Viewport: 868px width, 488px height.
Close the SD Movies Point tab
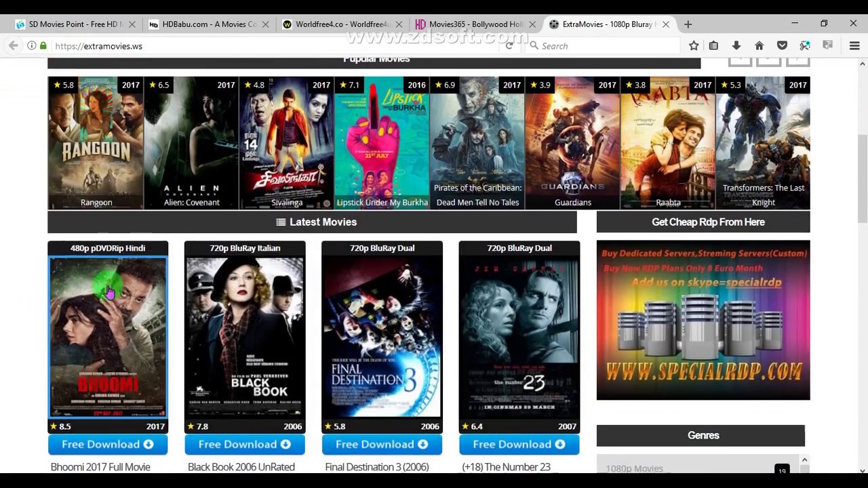click(x=132, y=24)
